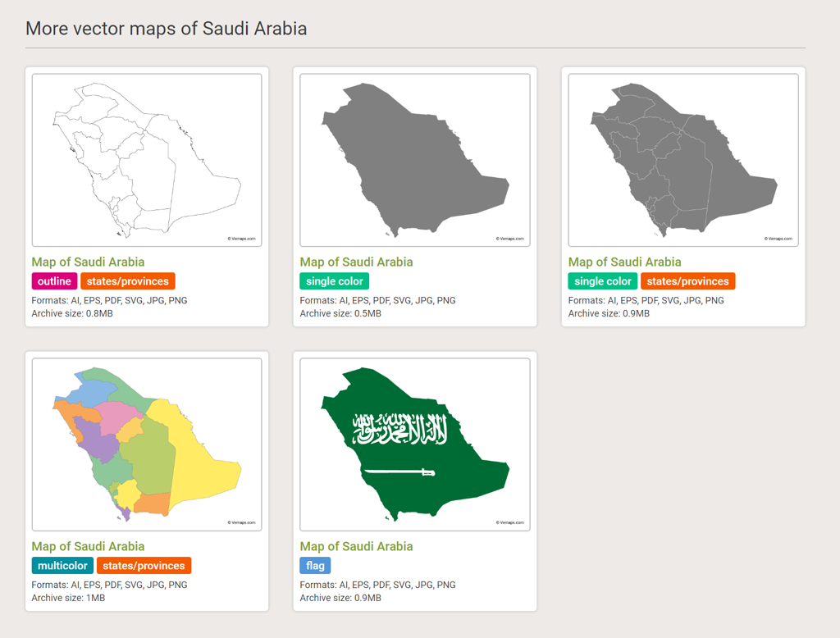Open the outline Saudi Arabia map thumbnail
Viewport: 840px width, 638px height.
click(x=147, y=160)
